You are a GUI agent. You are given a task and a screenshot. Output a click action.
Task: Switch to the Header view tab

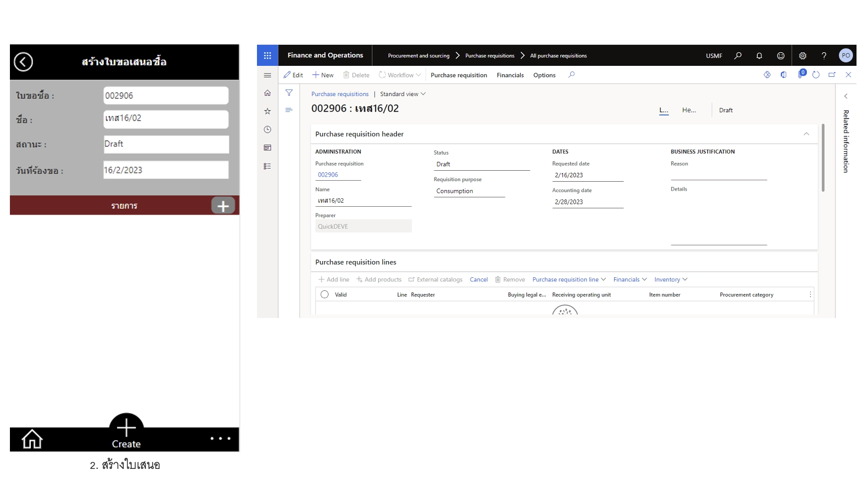pyautogui.click(x=689, y=110)
